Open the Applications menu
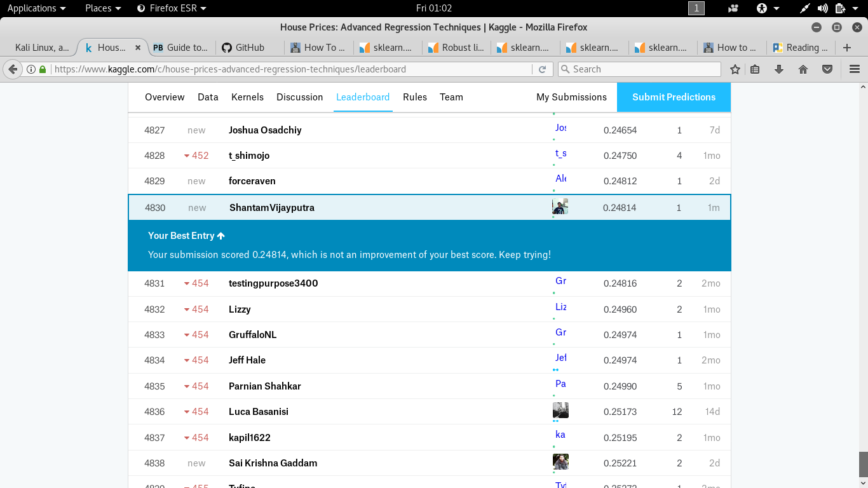 click(36, 8)
